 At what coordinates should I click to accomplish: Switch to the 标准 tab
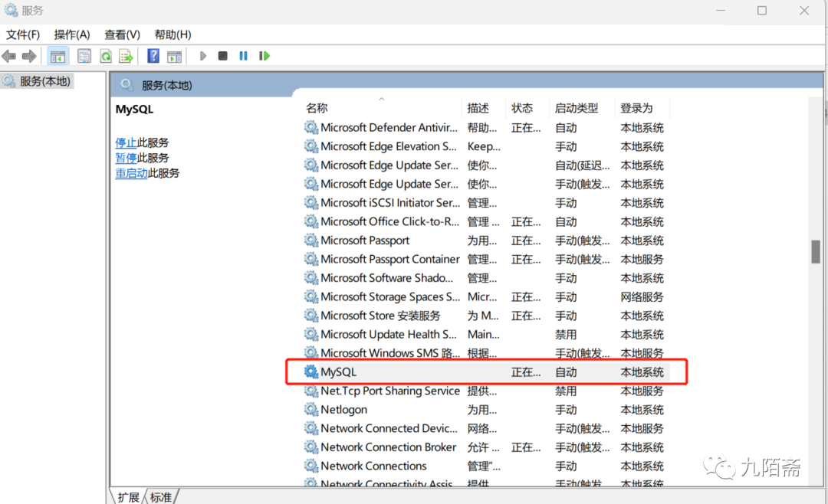click(x=161, y=497)
